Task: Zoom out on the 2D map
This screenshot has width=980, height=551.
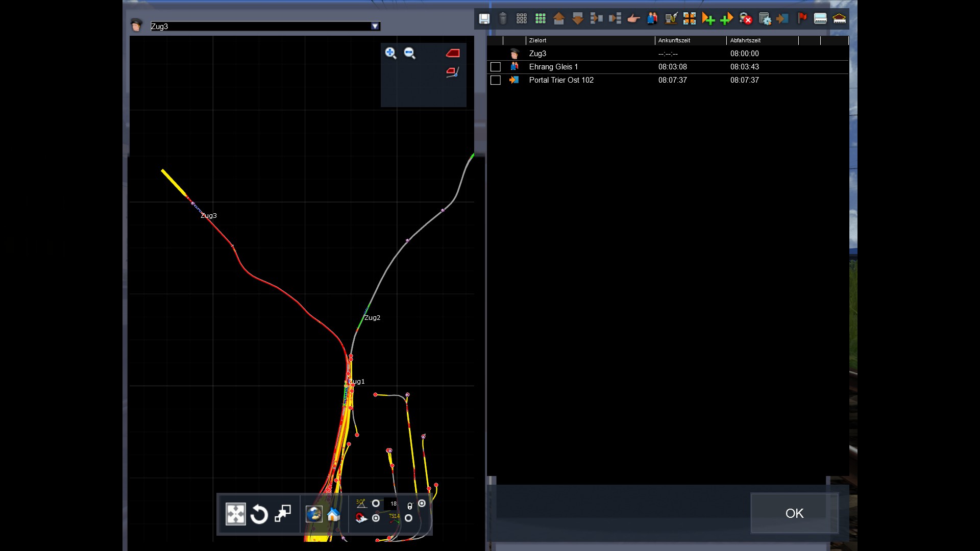Action: 409,53
